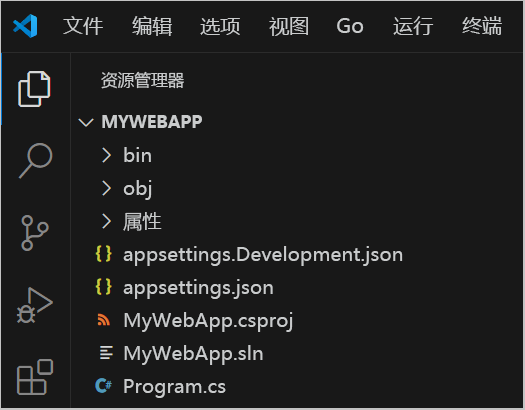Open the Program.cs file
This screenshot has width=525, height=410.
(x=174, y=387)
